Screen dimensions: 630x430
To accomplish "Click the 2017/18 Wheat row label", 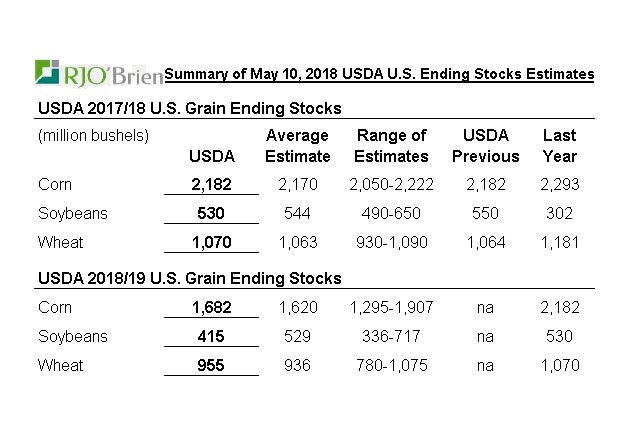I will (59, 242).
